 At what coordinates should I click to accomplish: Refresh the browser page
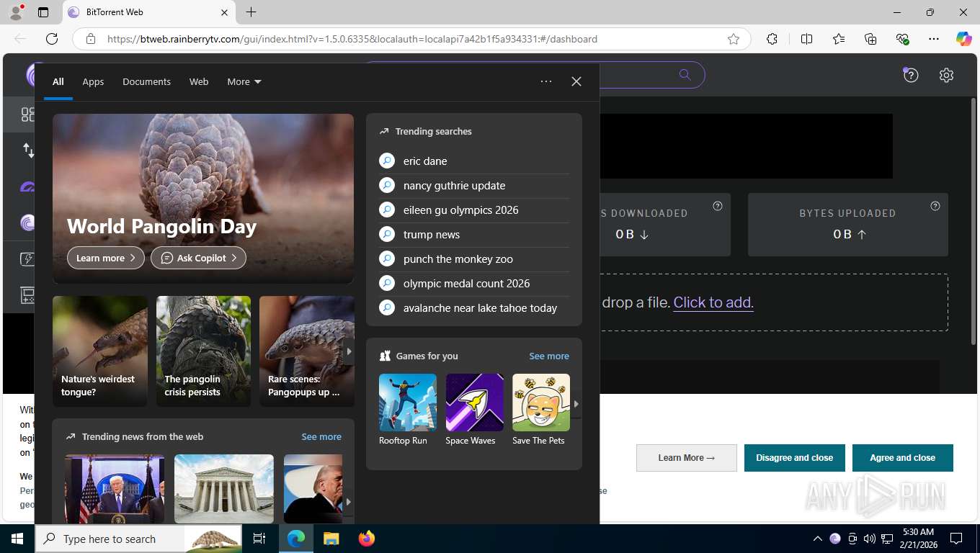(52, 39)
